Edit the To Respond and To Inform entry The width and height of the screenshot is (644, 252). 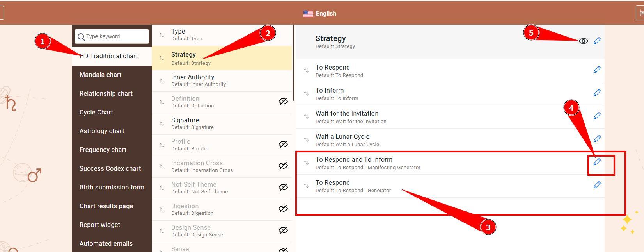point(597,162)
